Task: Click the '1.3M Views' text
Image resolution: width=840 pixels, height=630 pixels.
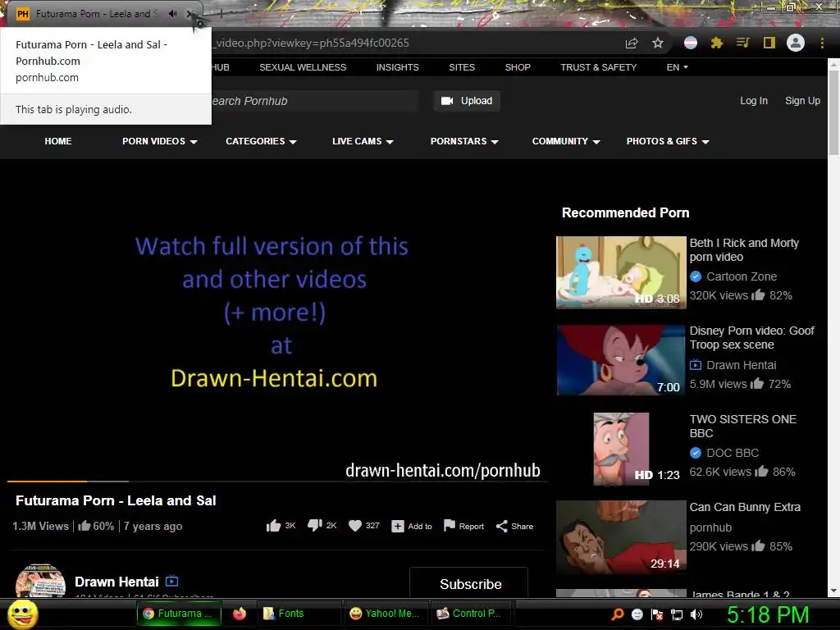Action: point(41,526)
